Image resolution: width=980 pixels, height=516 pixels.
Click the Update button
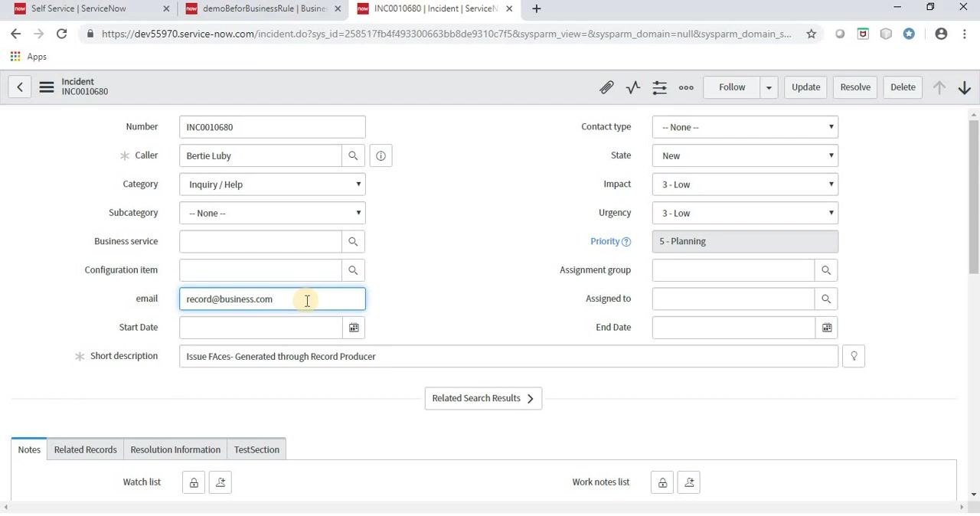coord(805,87)
